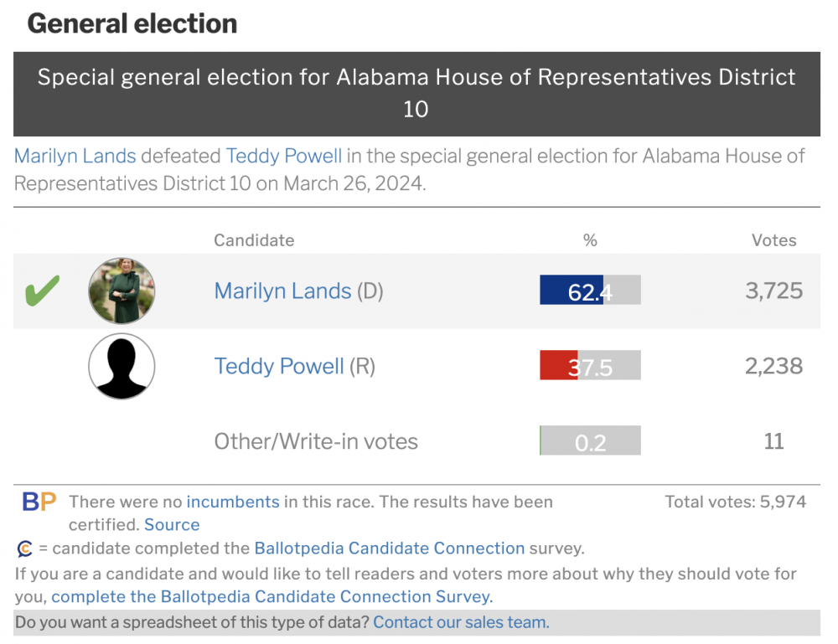This screenshot has height=644, width=838.
Task: Click the 0.2 percent write-in vote bar
Action: pos(590,441)
